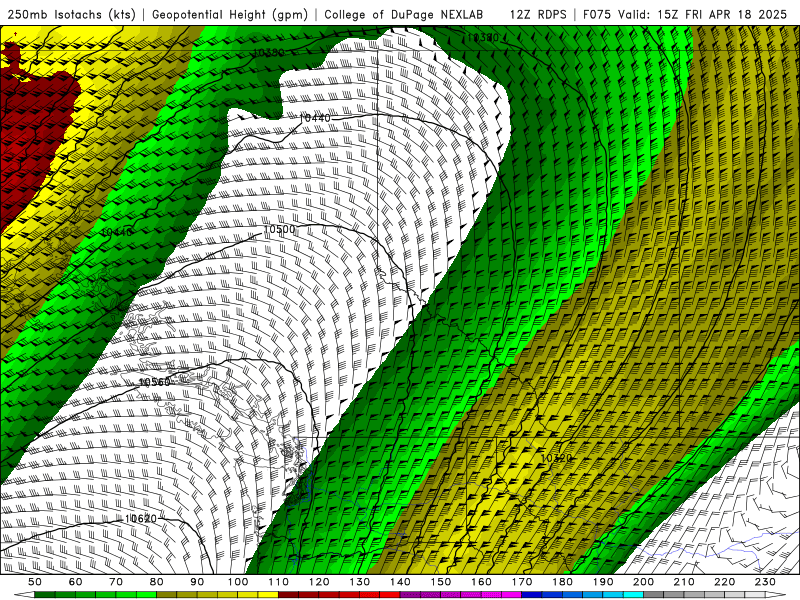Click the '12Z RDPS' model run label
This screenshot has height=600, width=800.
538,15
